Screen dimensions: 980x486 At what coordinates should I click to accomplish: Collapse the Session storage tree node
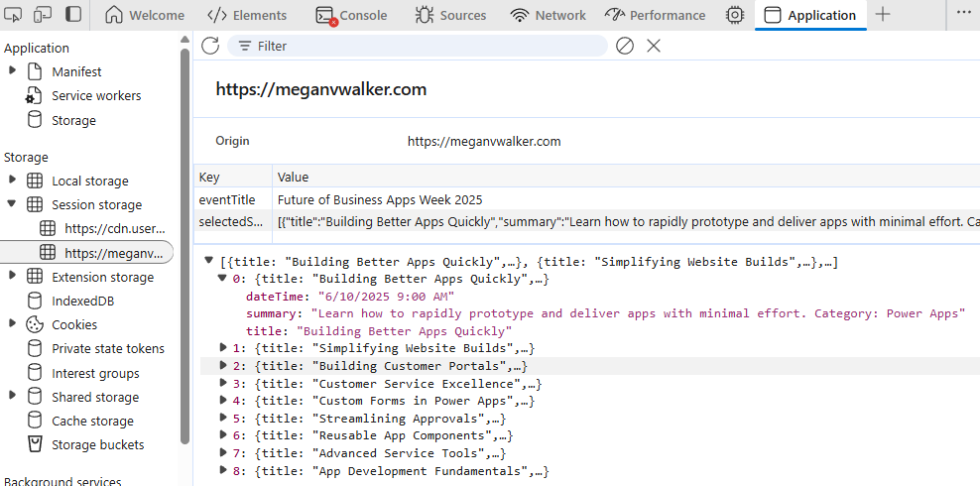(x=13, y=205)
